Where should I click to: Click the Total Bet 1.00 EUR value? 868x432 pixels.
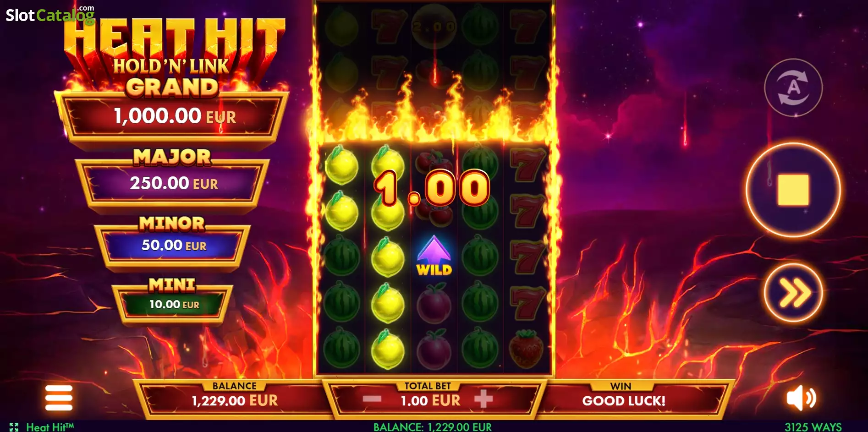[x=430, y=400]
